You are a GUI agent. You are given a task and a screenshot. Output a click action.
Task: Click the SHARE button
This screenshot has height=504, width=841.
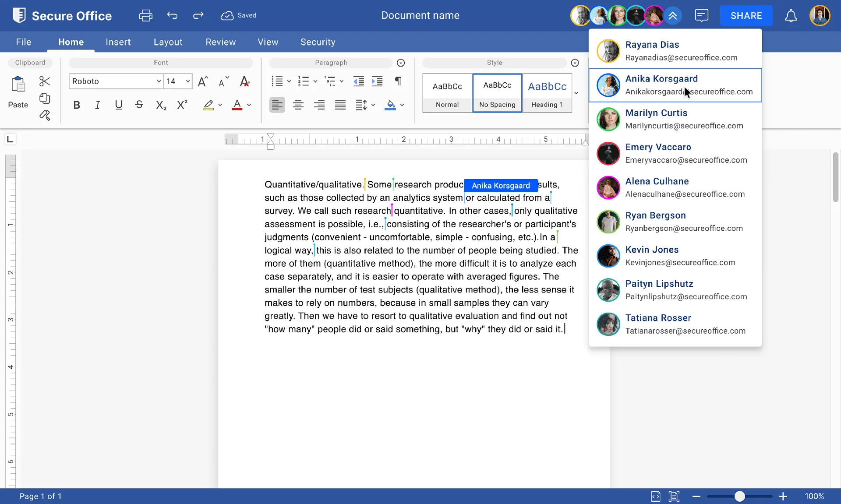point(746,16)
